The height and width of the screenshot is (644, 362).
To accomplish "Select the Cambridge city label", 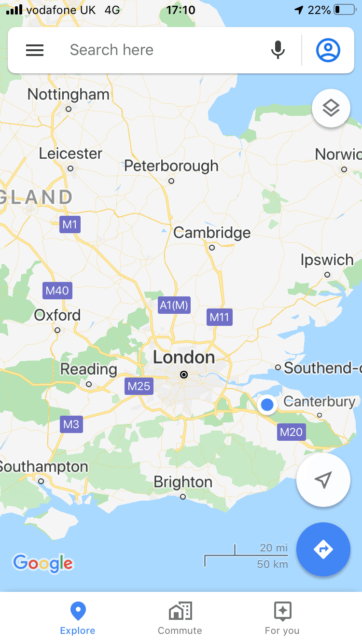I will point(212,233).
